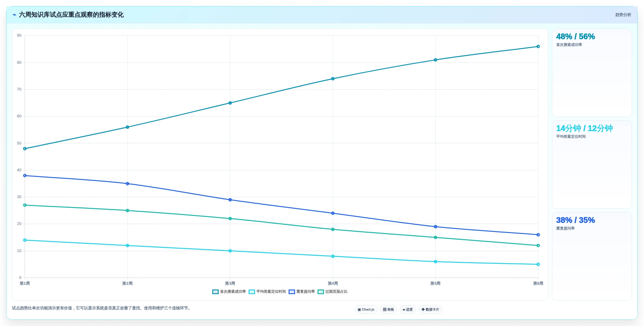Pick the 第5周 point on 过期页面占比 line
The height and width of the screenshot is (326, 644).
point(436,237)
